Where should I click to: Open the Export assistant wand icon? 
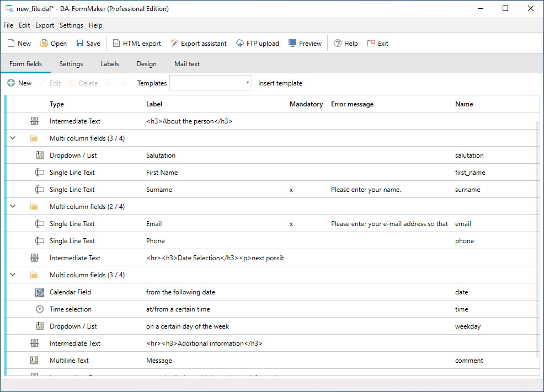(x=174, y=43)
